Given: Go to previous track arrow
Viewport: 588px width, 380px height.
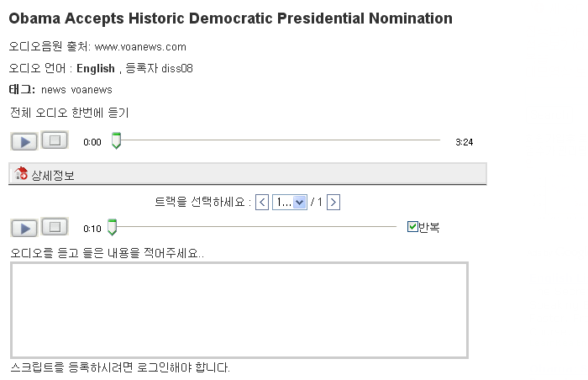Looking at the screenshot, I should [x=262, y=203].
